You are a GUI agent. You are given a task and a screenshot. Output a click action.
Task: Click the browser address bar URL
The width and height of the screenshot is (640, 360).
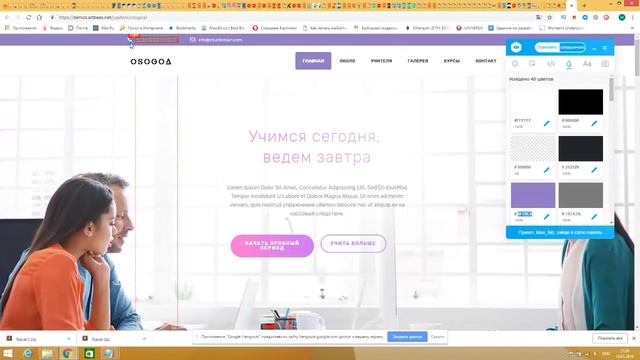tap(103, 18)
